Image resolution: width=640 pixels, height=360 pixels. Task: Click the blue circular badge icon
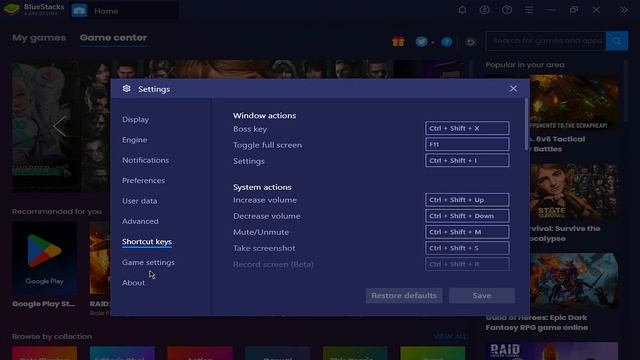click(x=421, y=41)
